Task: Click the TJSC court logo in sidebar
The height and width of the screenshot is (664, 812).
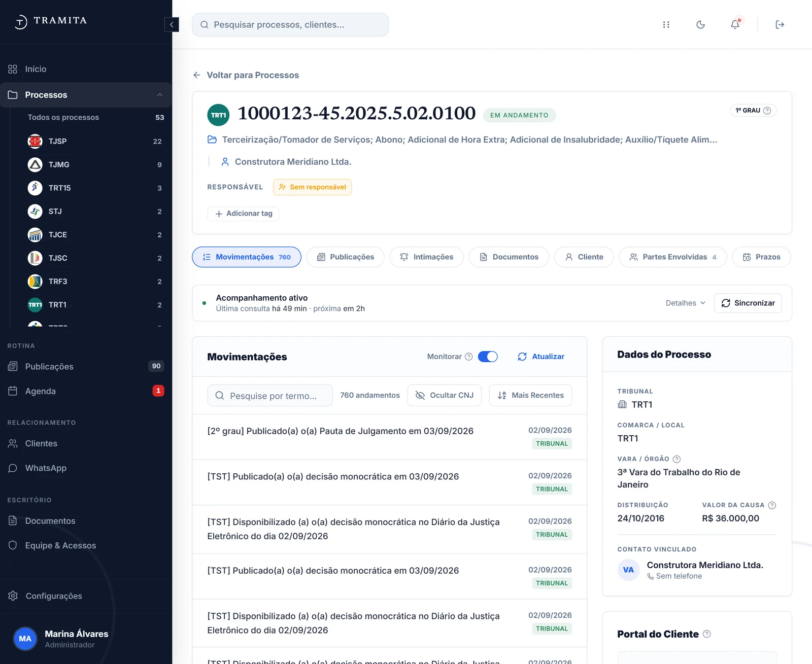Action: (x=35, y=258)
